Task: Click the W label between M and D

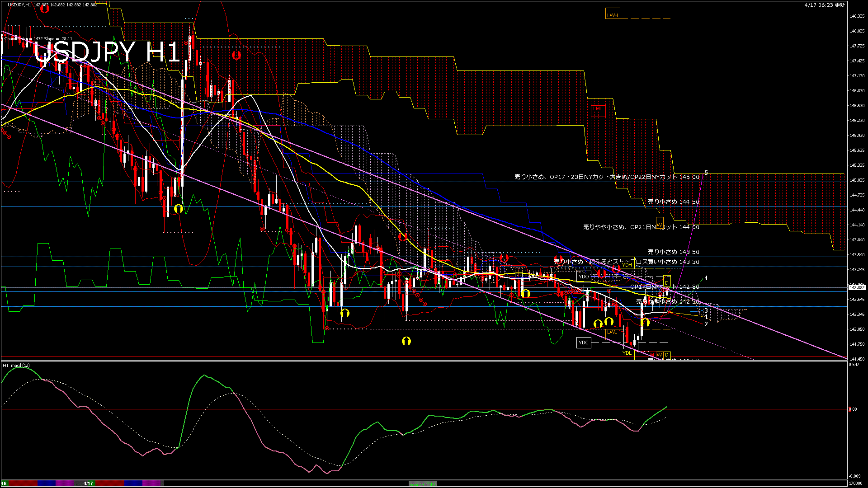Action: [659, 355]
